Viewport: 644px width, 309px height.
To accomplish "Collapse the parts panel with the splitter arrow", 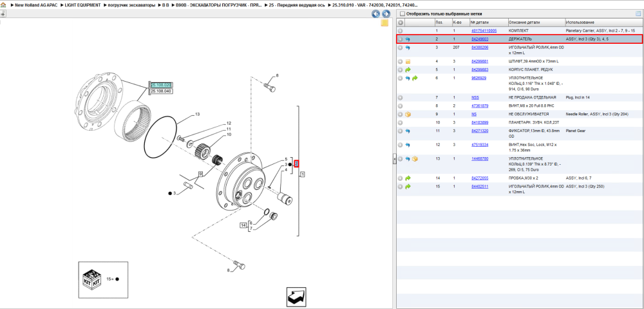I will tap(394, 158).
